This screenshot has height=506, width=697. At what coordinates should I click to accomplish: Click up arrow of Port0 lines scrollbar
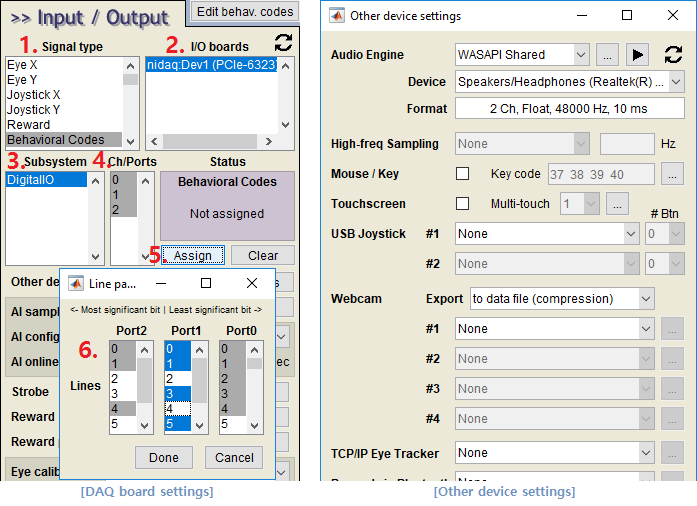[x=254, y=350]
